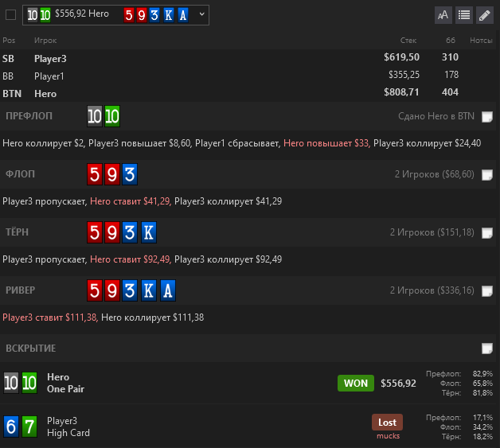500x448 pixels.
Task: Add note for the Префлоп street
Action: click(x=487, y=117)
